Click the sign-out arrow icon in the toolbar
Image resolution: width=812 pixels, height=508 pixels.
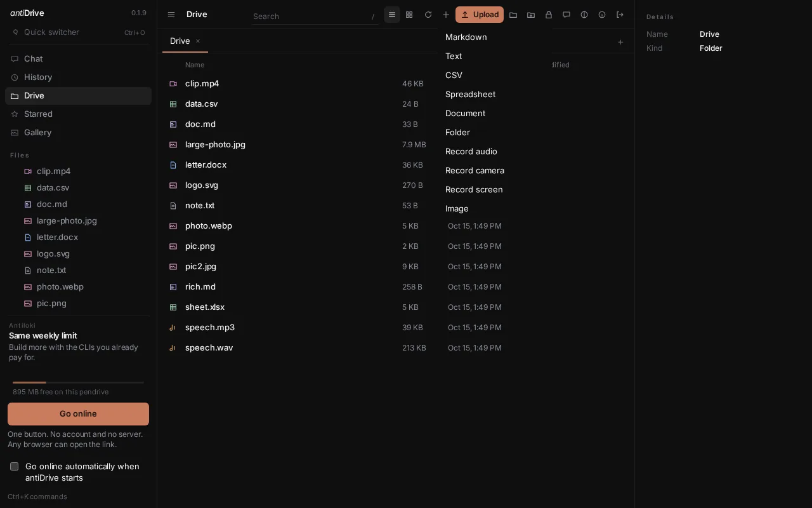(620, 15)
